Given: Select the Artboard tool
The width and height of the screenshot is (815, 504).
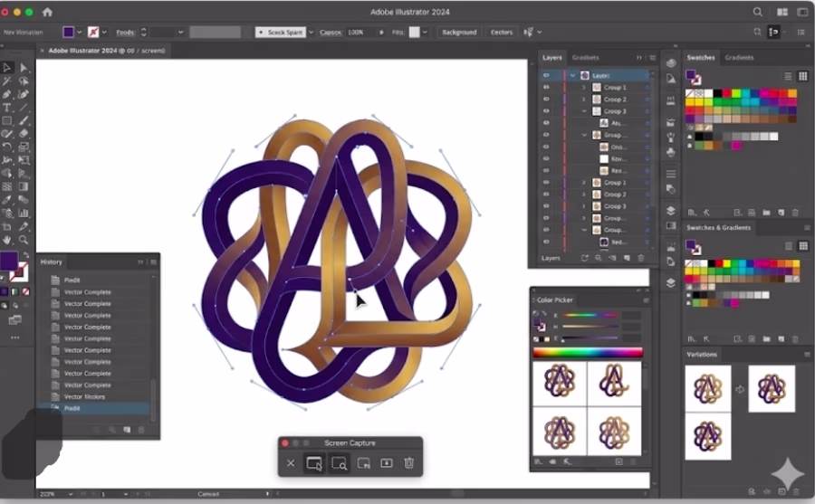Looking at the screenshot, I should pos(7,226).
